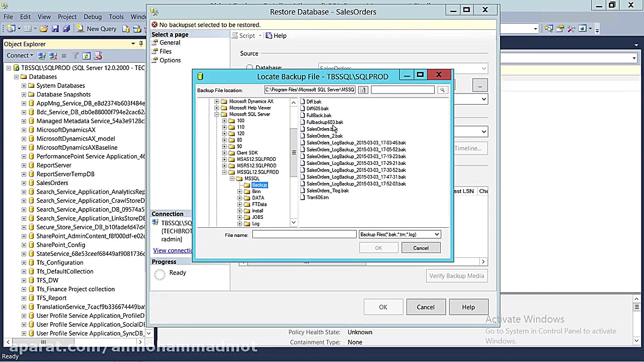Pin the Object Explorer panel

tap(141, 44)
